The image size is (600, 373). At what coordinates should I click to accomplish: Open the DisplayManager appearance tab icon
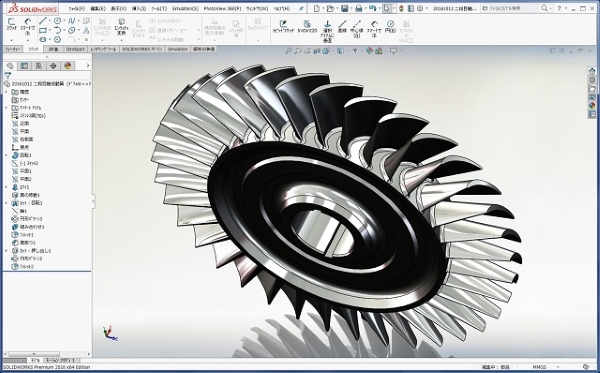click(68, 66)
